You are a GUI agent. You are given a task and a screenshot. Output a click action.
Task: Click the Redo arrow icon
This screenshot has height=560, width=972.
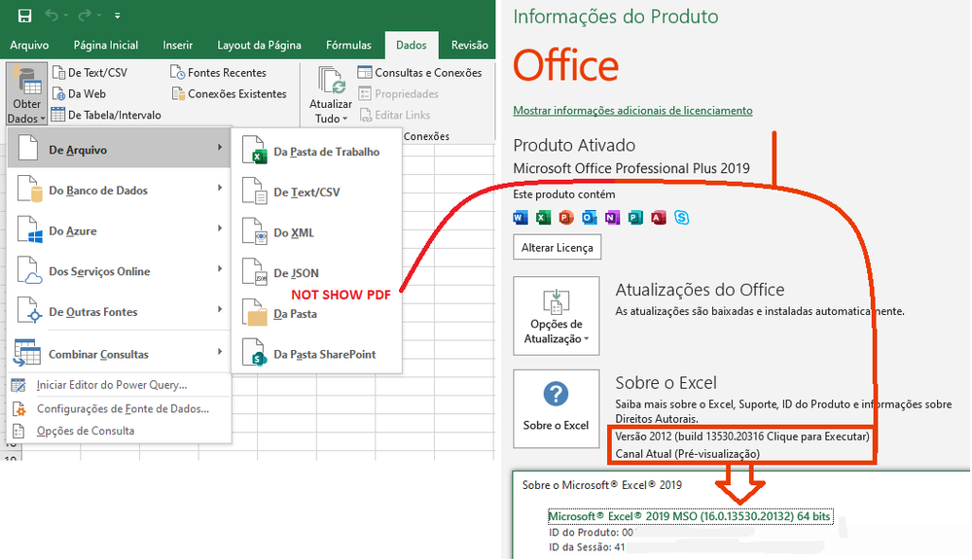point(85,16)
